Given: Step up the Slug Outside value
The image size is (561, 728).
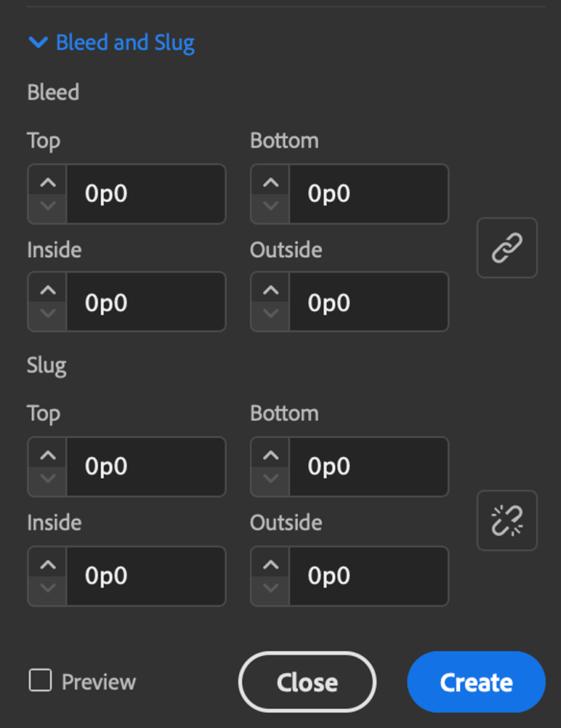Looking at the screenshot, I should point(269,565).
